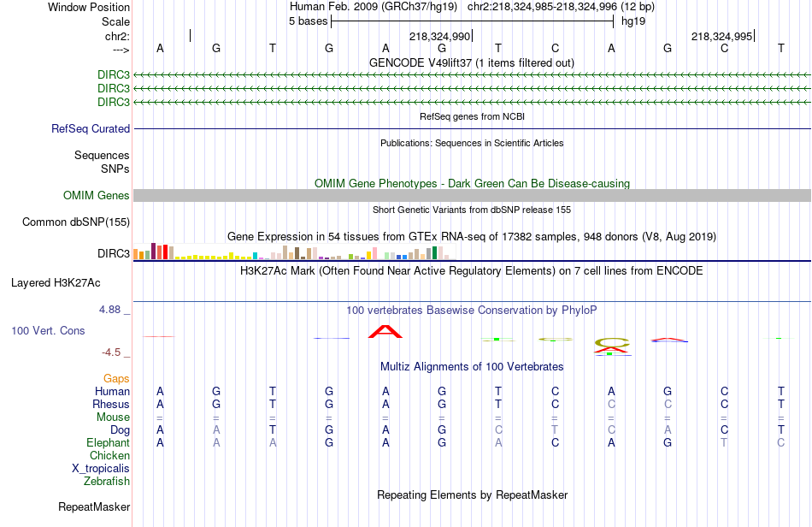Click the 4.88 PhyloP upper limit value
Viewport: 812px width, 527px height.
pos(110,310)
